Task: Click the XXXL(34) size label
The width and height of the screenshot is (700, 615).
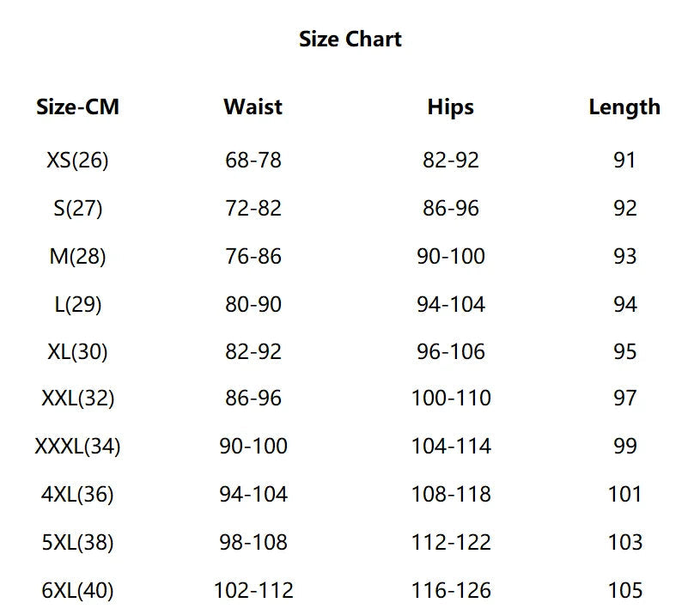Action: (x=77, y=447)
